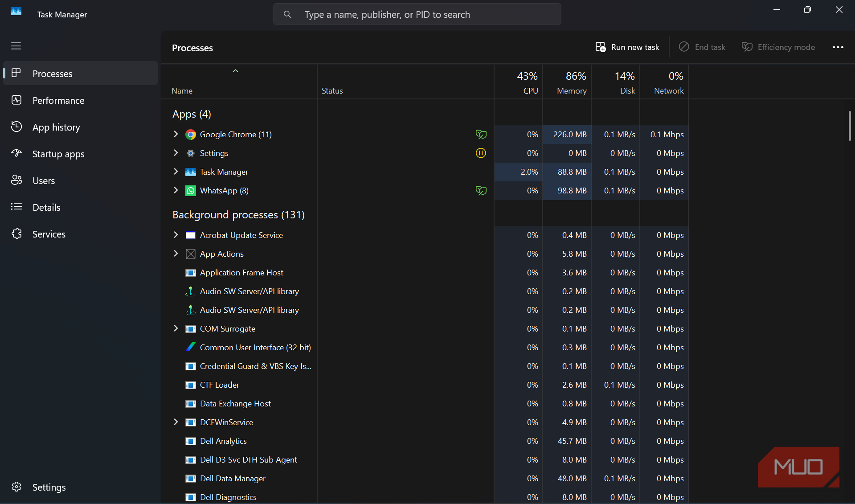Open the Details page
Image resolution: width=855 pixels, height=504 pixels.
pyautogui.click(x=80, y=207)
